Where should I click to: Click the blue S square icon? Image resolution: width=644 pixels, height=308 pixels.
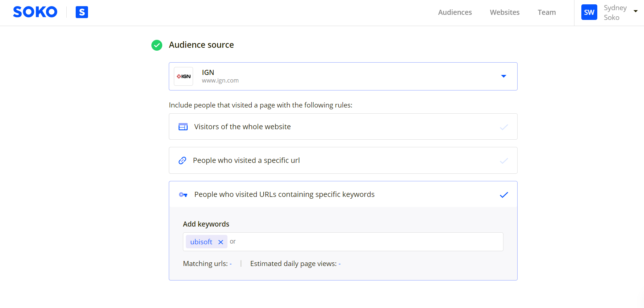click(x=82, y=12)
